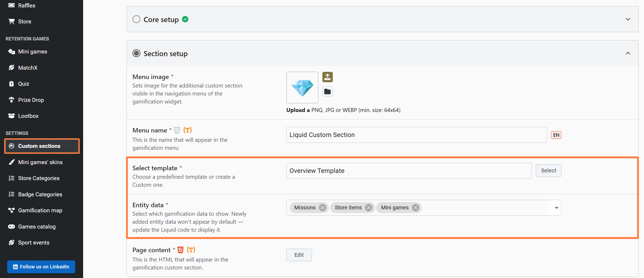Screen dimensions: 644x278
Task: Click the Follow us on LinkedIn button
Action: point(41,267)
